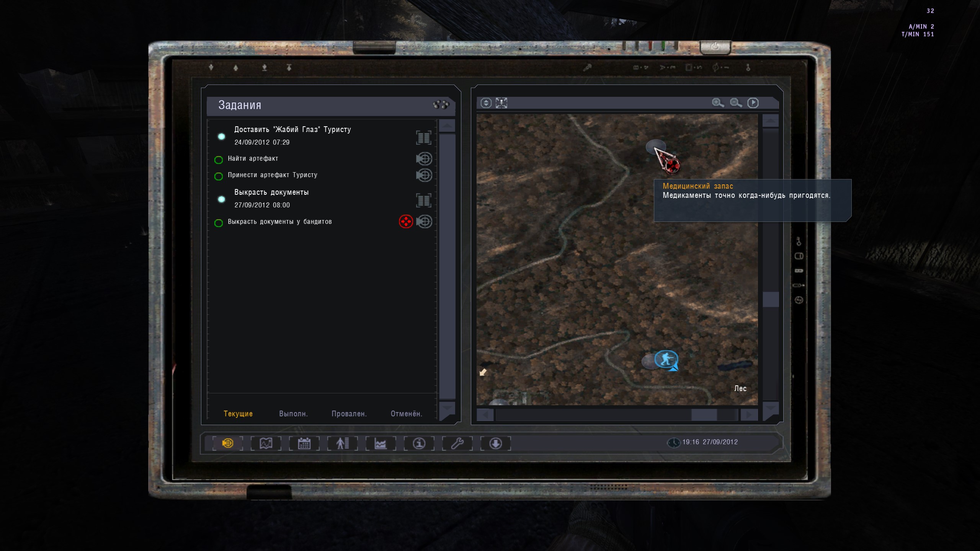Show description for "Выкрасть документы" task
980x551 pixels.
point(423,200)
